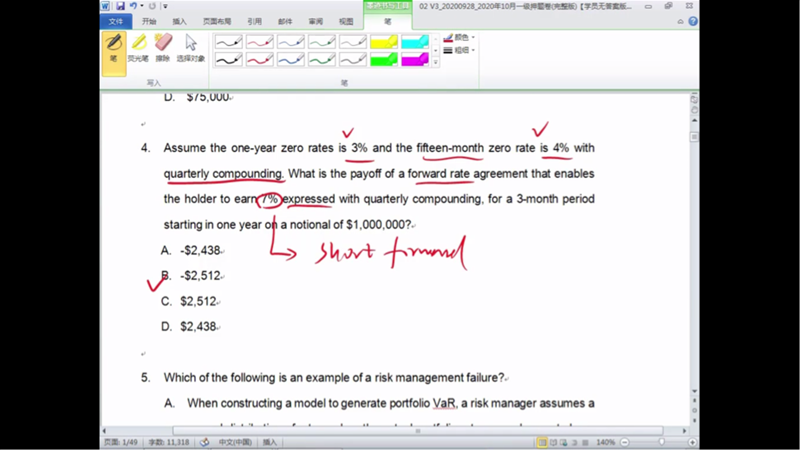The image size is (800, 450).
Task: Open the Insert (插入) tab
Action: 179,21
